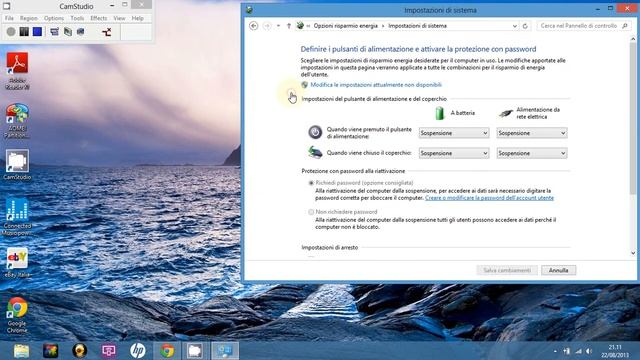This screenshot has height=360, width=640.
Task: Go up one level in Control Panel
Action: (x=289, y=26)
